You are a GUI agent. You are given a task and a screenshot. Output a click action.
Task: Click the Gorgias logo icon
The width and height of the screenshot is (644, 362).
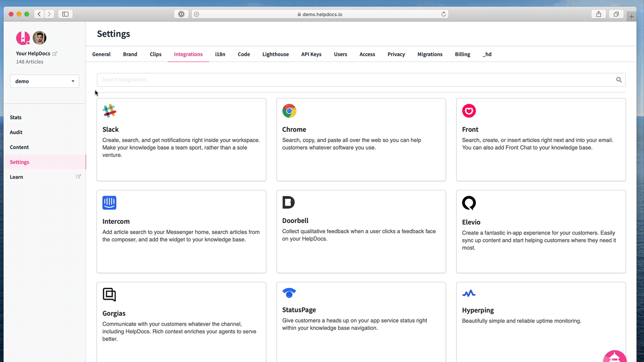pyautogui.click(x=109, y=295)
